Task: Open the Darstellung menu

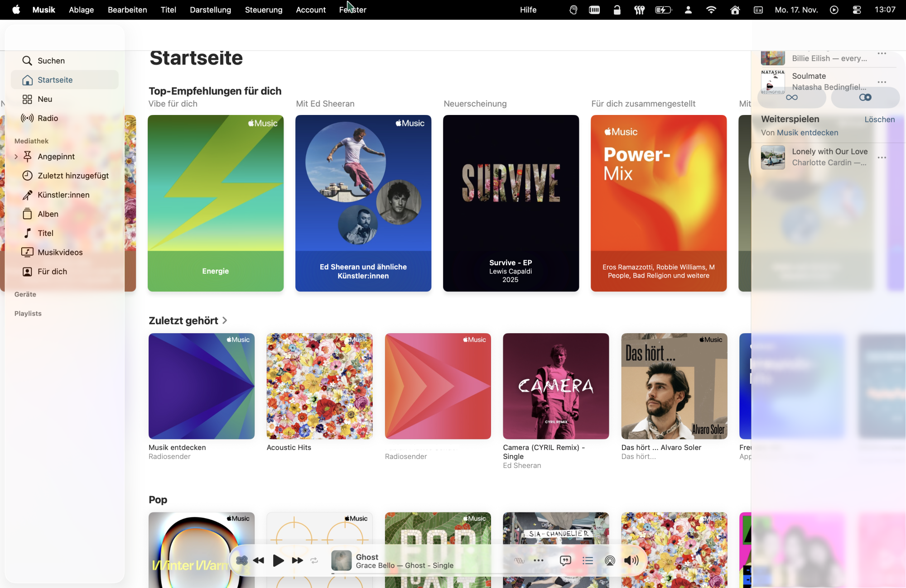Action: tap(210, 10)
